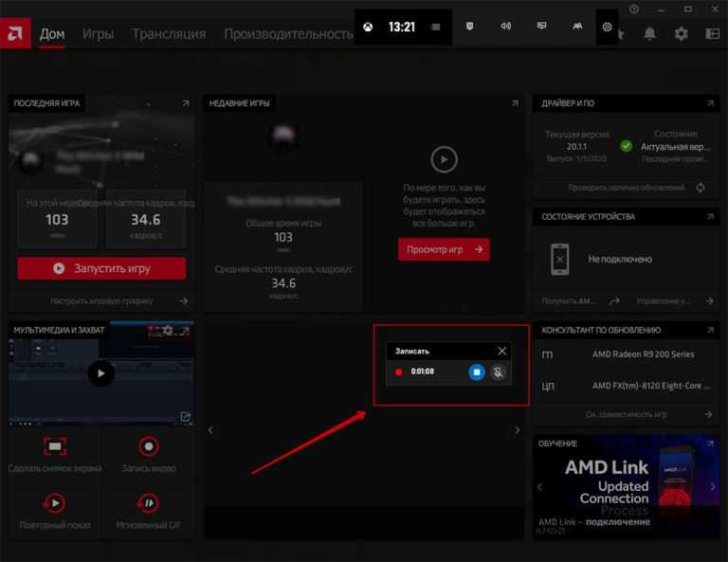Open the Трансляция tab

[169, 34]
